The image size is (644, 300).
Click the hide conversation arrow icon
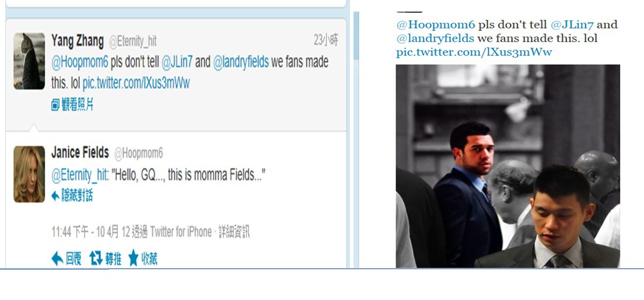click(x=55, y=196)
